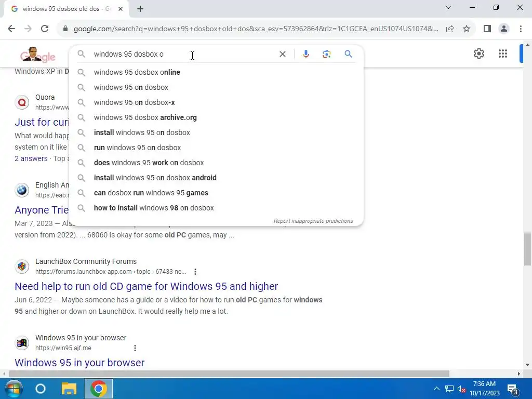Click the Quora favicon icon
The height and width of the screenshot is (399, 532).
click(22, 102)
